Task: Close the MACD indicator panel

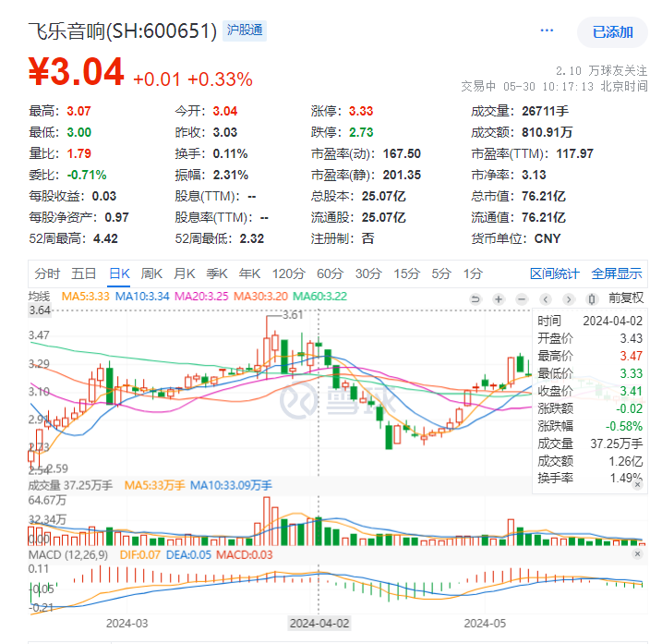Action: click(x=637, y=554)
